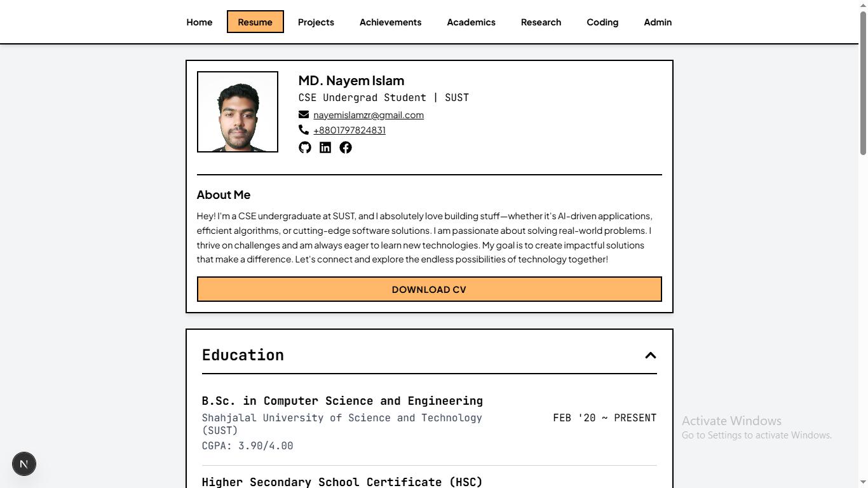Open the LinkedIn profile icon
The image size is (868, 488).
[x=325, y=147]
